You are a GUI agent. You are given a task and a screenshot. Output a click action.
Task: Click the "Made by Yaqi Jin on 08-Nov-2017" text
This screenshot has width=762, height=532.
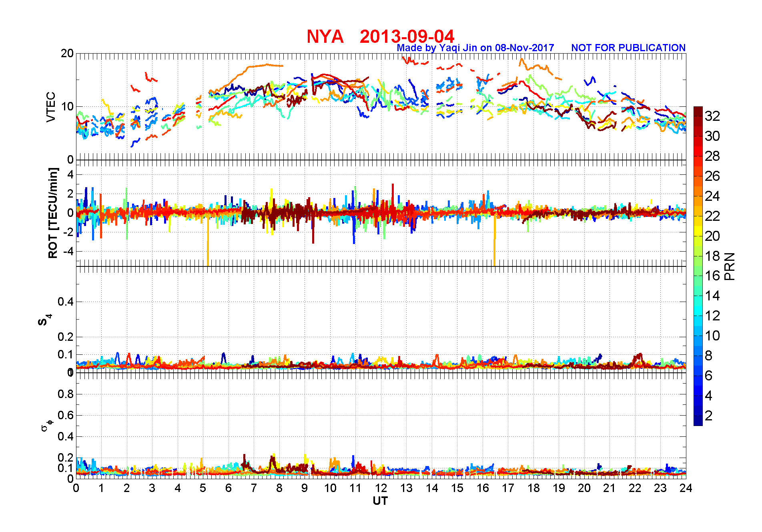475,48
